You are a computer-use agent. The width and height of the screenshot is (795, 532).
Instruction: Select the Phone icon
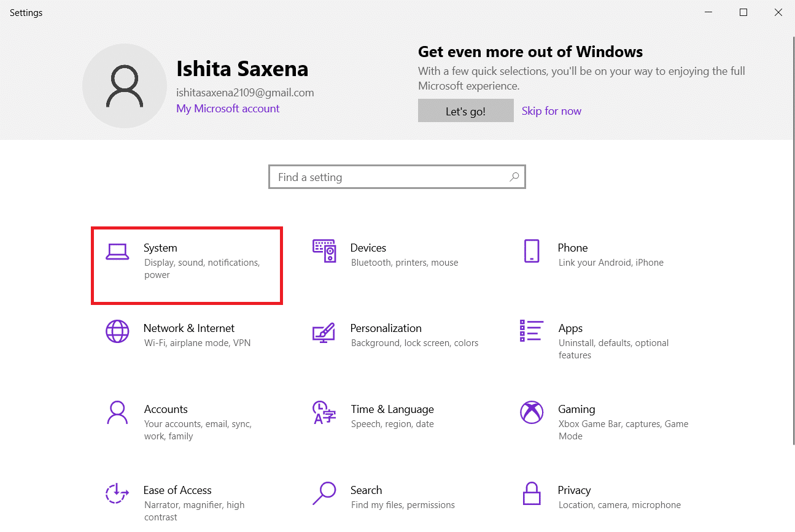coord(531,251)
